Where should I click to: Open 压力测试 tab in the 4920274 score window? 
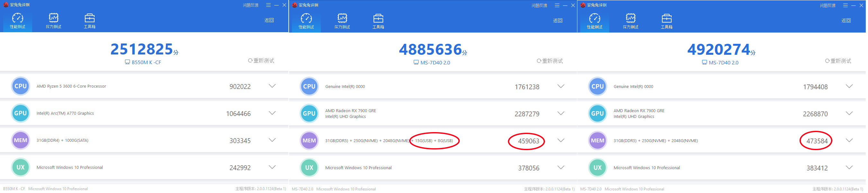[631, 21]
